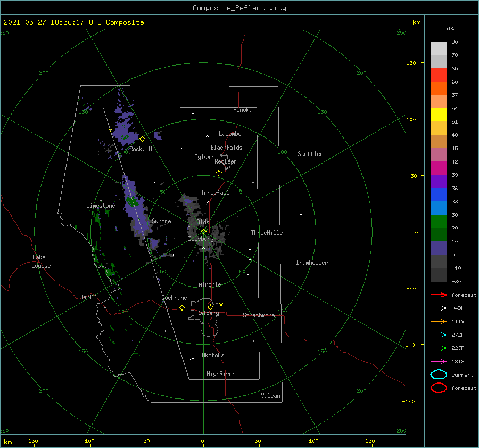The image size is (479, 448).
Task: Click the Didsbury town label
Action: (x=201, y=239)
